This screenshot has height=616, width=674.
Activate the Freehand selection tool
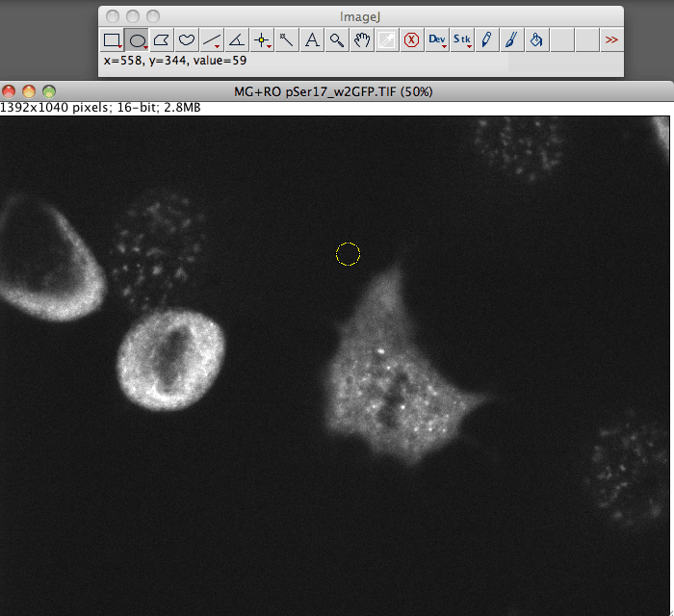pos(188,39)
